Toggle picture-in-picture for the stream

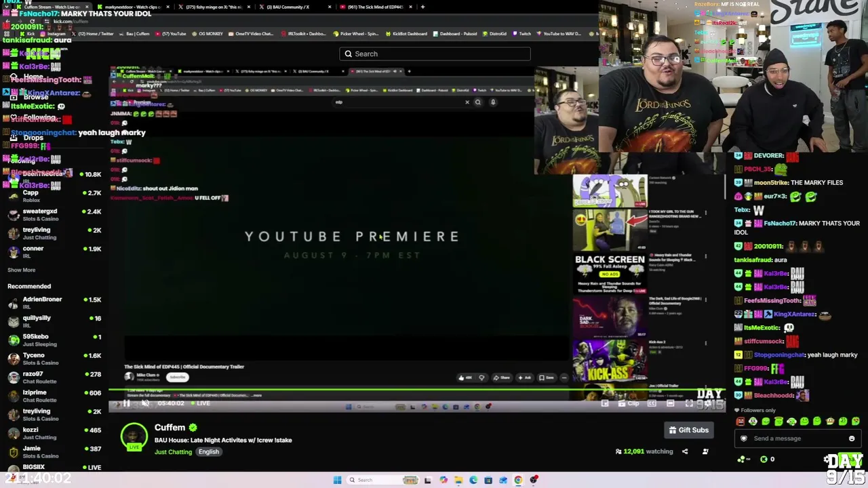click(605, 403)
